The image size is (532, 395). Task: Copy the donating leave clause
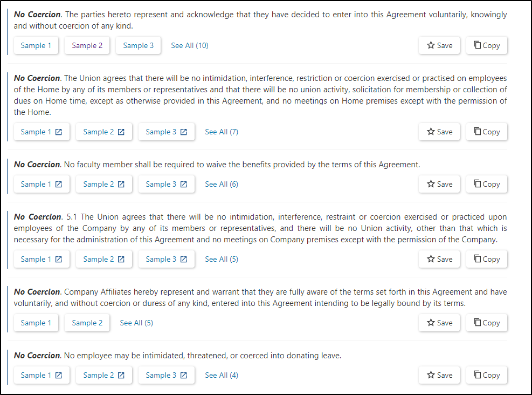[x=487, y=375]
